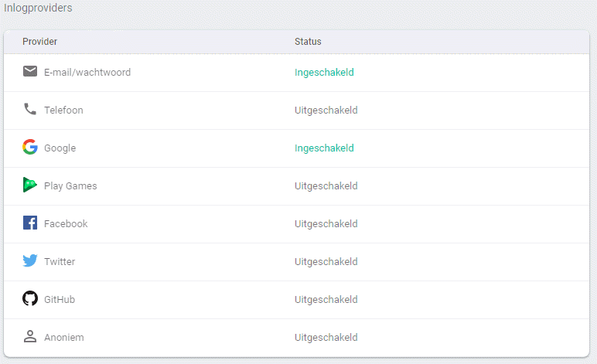This screenshot has width=597, height=364.
Task: Click the Play Games icon
Action: [x=30, y=185]
